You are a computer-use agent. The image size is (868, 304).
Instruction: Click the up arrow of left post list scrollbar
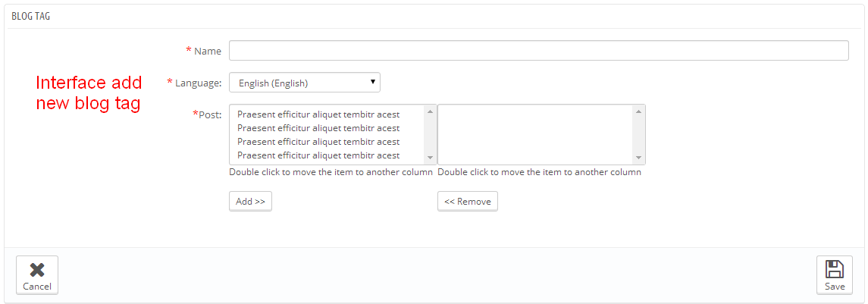(430, 111)
